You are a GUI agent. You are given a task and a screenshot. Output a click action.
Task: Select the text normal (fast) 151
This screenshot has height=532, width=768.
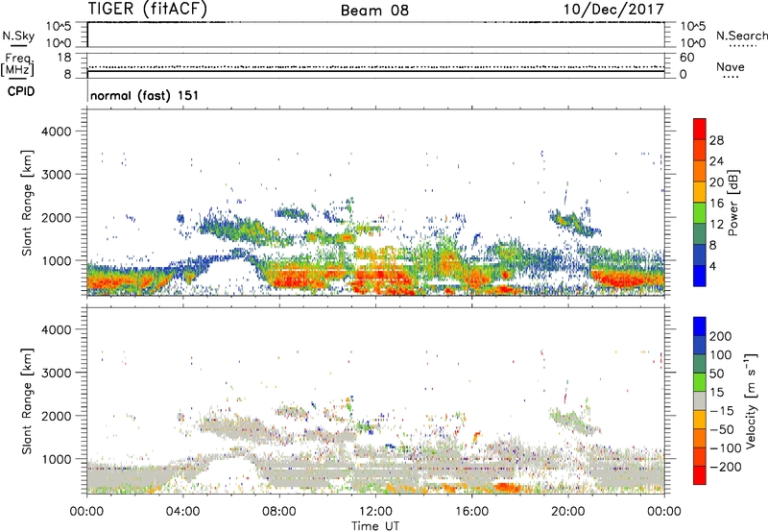(145, 95)
